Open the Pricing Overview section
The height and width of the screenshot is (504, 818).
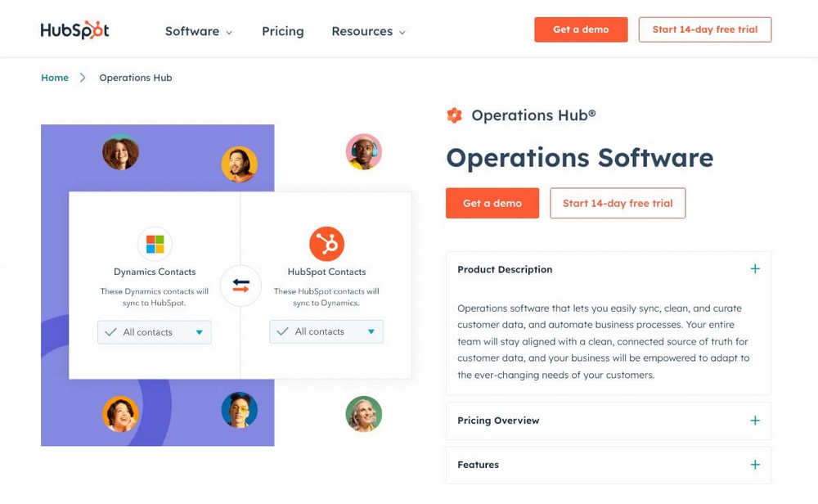609,421
